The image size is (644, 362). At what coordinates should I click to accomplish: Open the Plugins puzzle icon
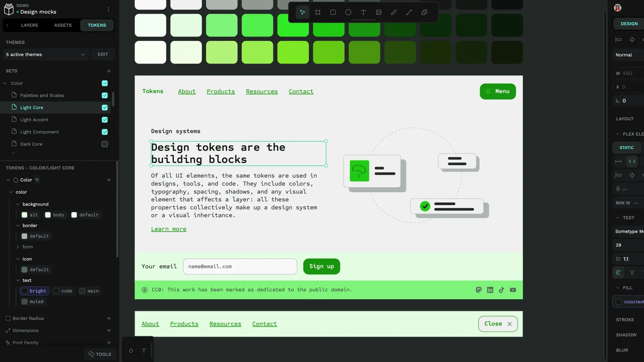point(424,12)
